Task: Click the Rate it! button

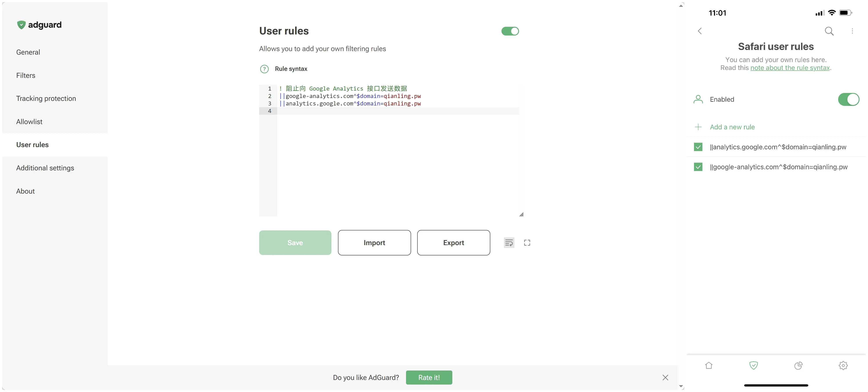Action: click(x=429, y=378)
